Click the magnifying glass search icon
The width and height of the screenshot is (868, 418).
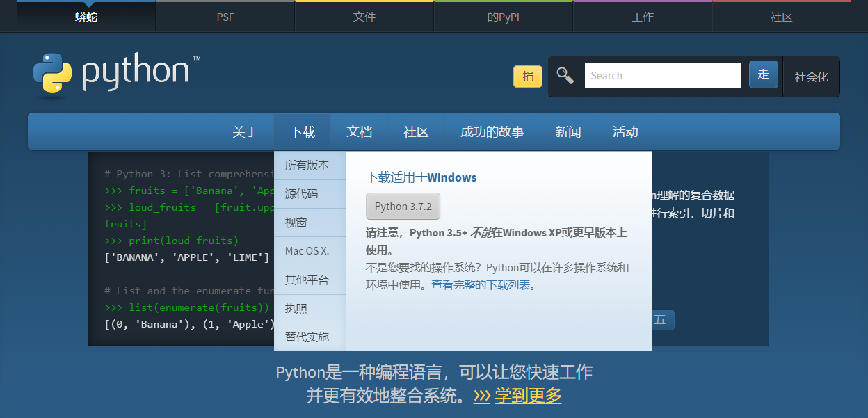point(565,76)
